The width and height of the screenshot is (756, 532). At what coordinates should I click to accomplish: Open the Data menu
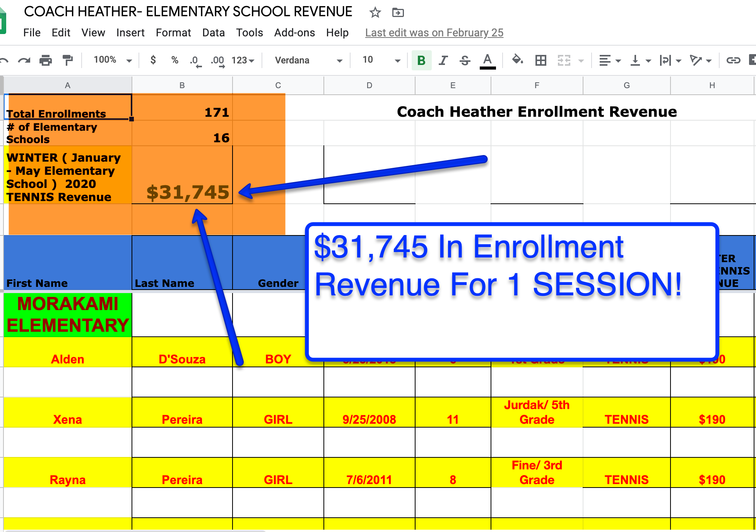(213, 33)
